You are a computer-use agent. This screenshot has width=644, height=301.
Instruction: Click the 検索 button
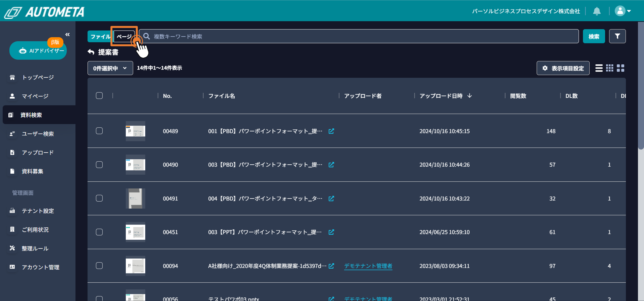[594, 37]
